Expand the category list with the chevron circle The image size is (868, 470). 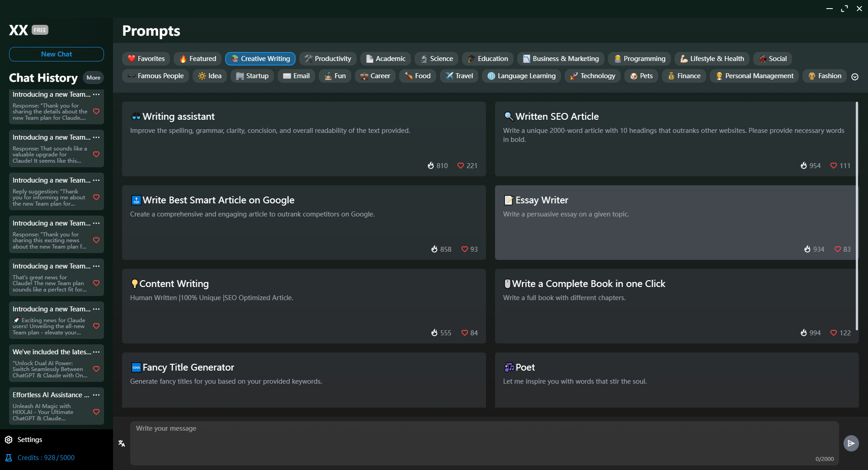point(855,77)
